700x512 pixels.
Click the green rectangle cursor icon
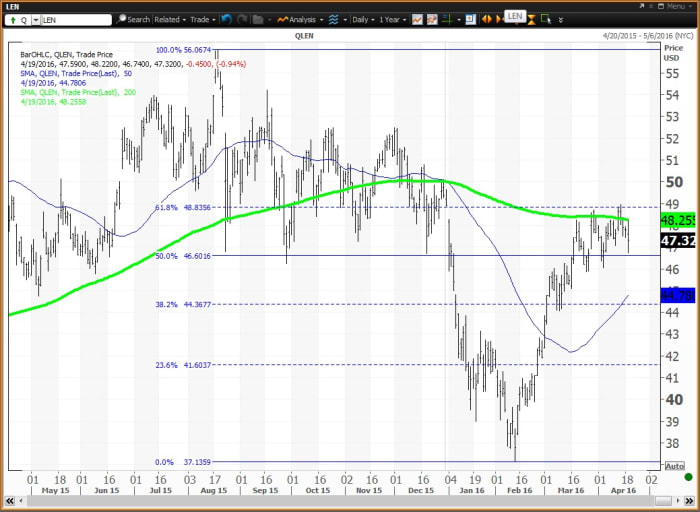[546, 19]
